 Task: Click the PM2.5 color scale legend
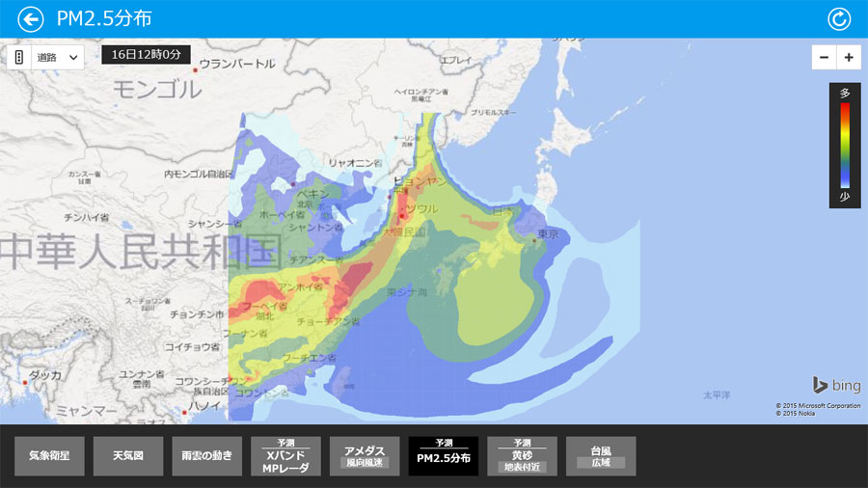(845, 145)
